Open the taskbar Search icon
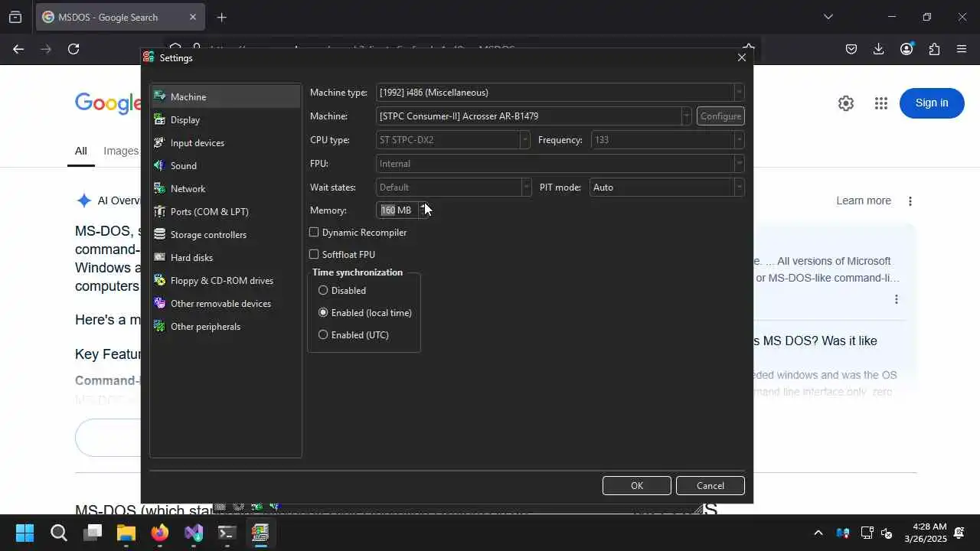 point(58,533)
